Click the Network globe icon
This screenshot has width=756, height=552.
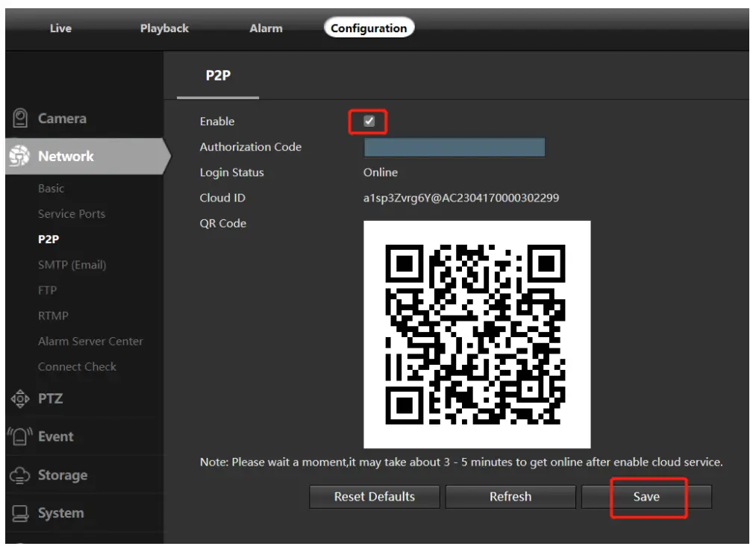click(19, 156)
